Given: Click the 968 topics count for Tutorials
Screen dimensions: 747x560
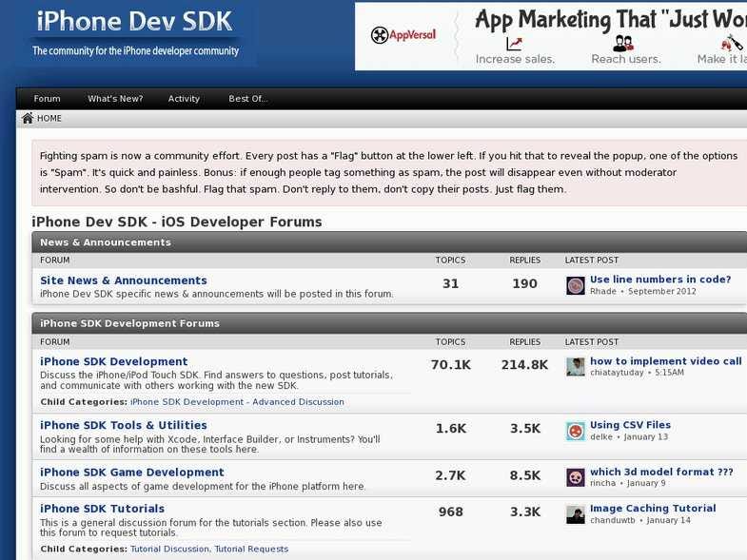Looking at the screenshot, I should (x=451, y=512).
